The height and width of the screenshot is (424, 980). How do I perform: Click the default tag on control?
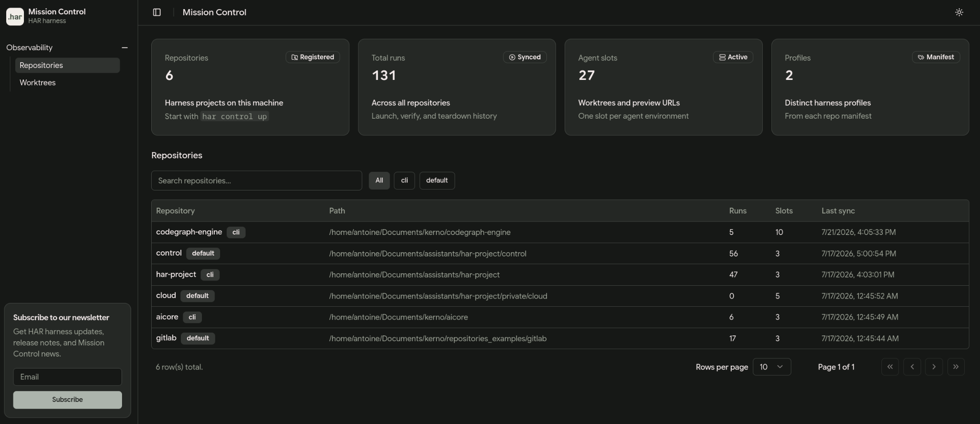[203, 254]
